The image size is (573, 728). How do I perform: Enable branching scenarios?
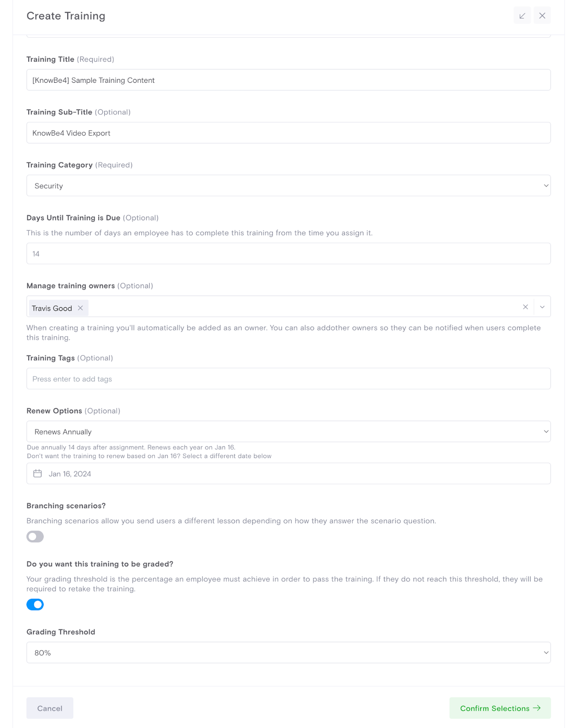tap(35, 536)
